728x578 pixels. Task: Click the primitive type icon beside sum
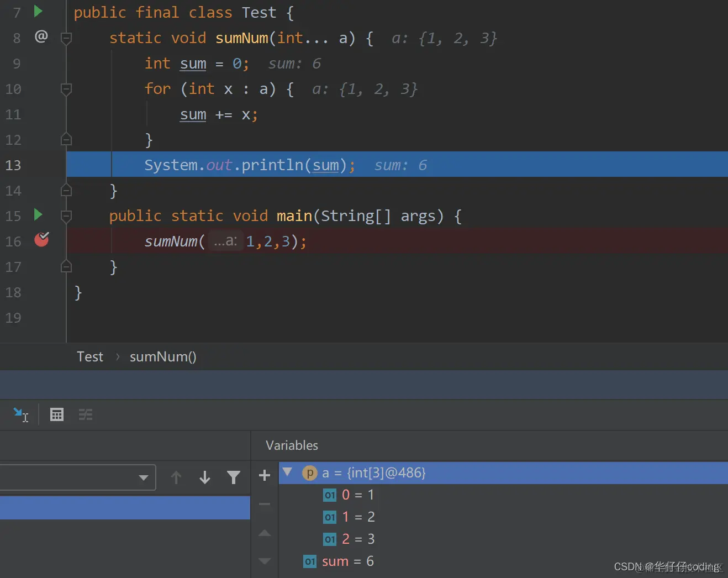310,561
